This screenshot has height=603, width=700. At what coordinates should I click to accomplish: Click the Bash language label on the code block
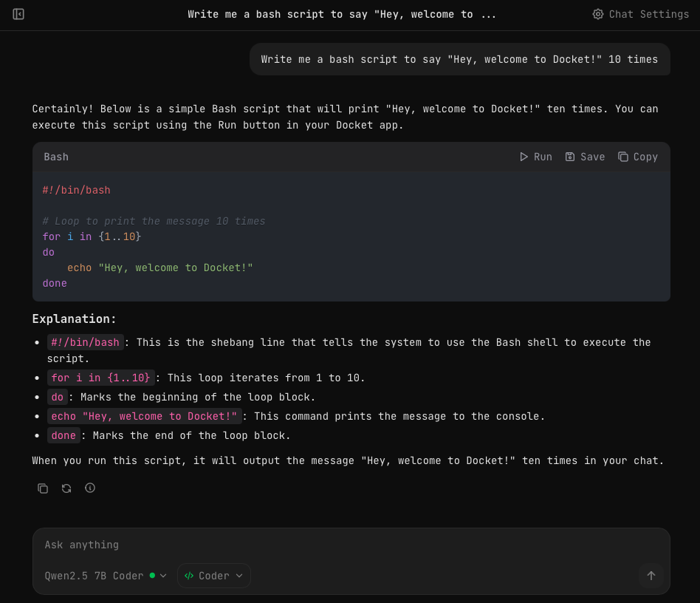(56, 157)
